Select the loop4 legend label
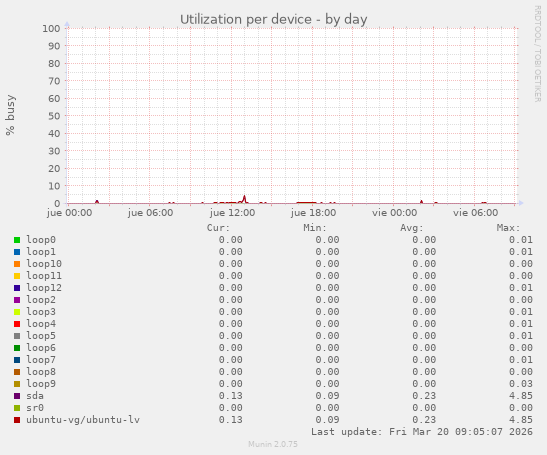 41,323
